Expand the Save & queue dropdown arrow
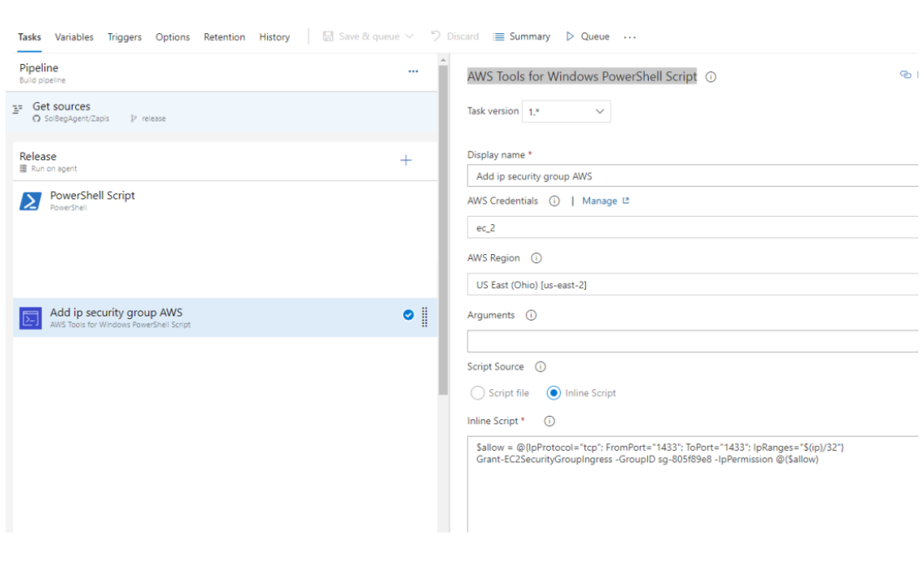The height and width of the screenshot is (564, 924). coord(409,36)
